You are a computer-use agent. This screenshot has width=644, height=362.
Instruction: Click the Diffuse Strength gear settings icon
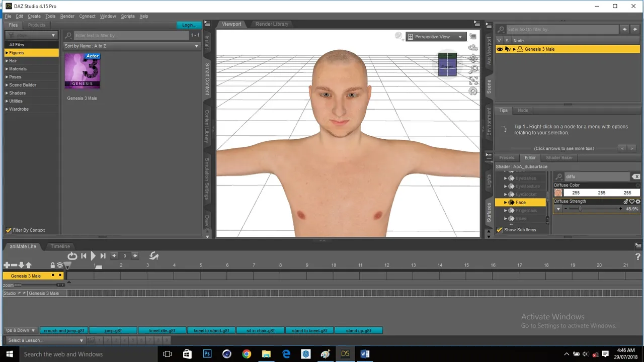637,202
